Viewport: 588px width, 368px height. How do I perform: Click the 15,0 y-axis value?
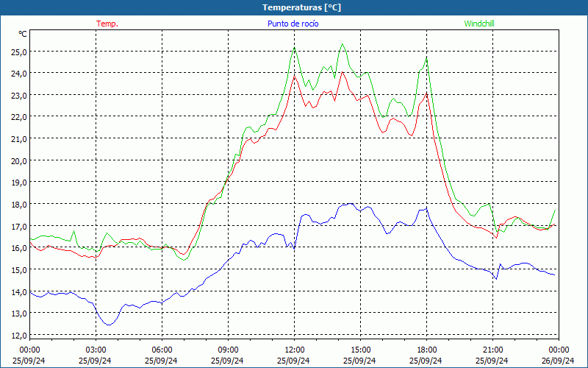coord(19,269)
